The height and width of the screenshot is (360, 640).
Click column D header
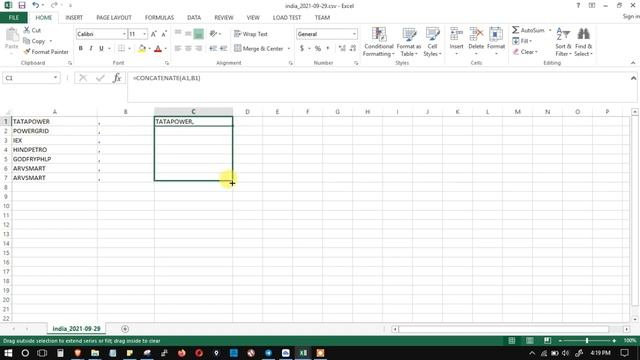point(247,112)
